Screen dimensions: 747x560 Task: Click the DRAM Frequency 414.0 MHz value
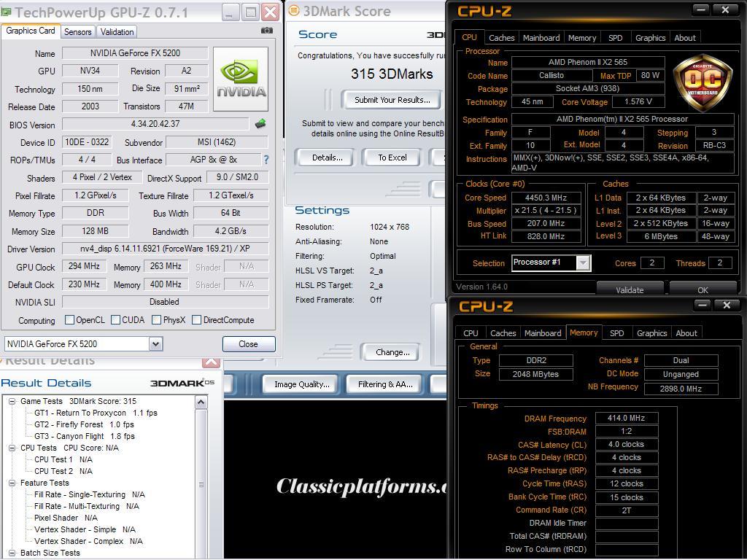pyautogui.click(x=627, y=418)
